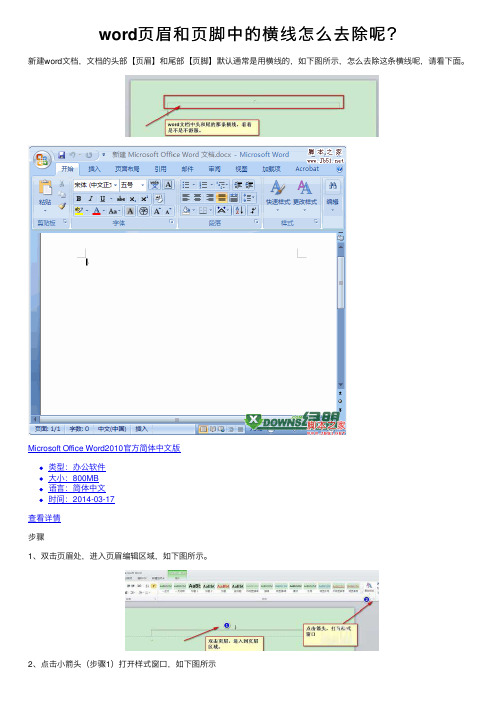Click the Increase Indent icon

pos(249,185)
